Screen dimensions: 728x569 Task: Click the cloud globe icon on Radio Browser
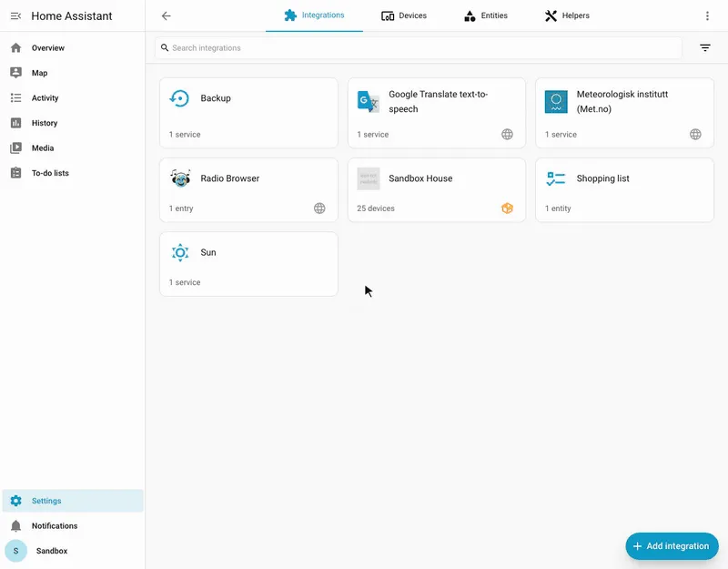(x=319, y=208)
